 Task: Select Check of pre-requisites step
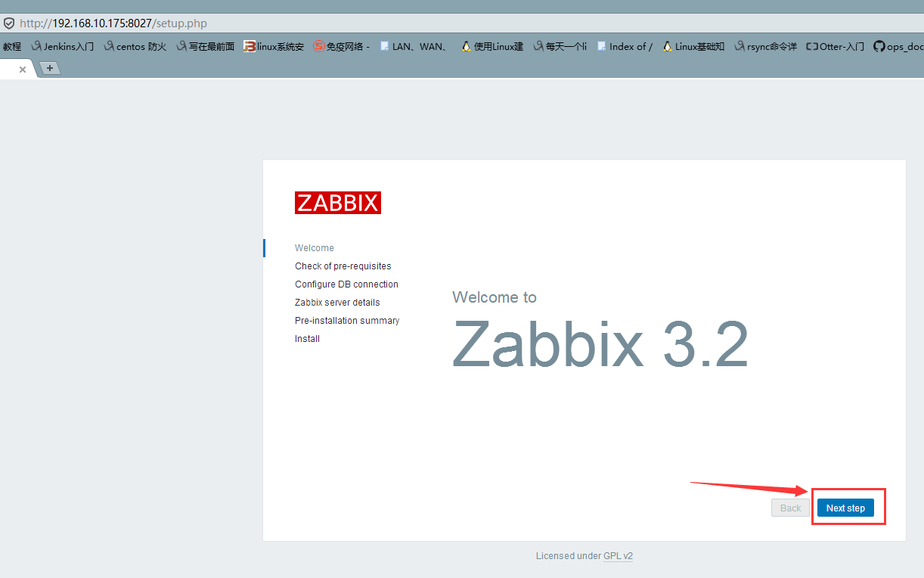click(x=343, y=266)
